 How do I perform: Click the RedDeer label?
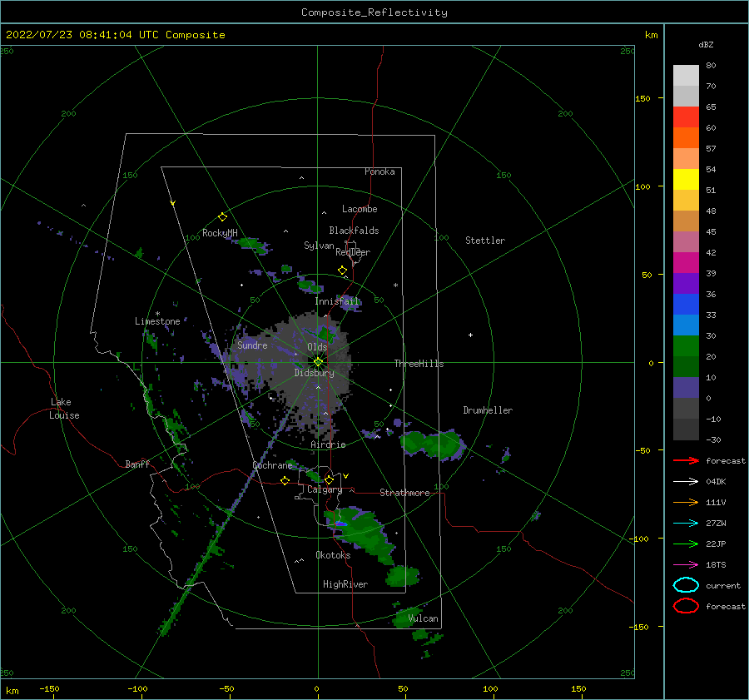[x=353, y=252]
